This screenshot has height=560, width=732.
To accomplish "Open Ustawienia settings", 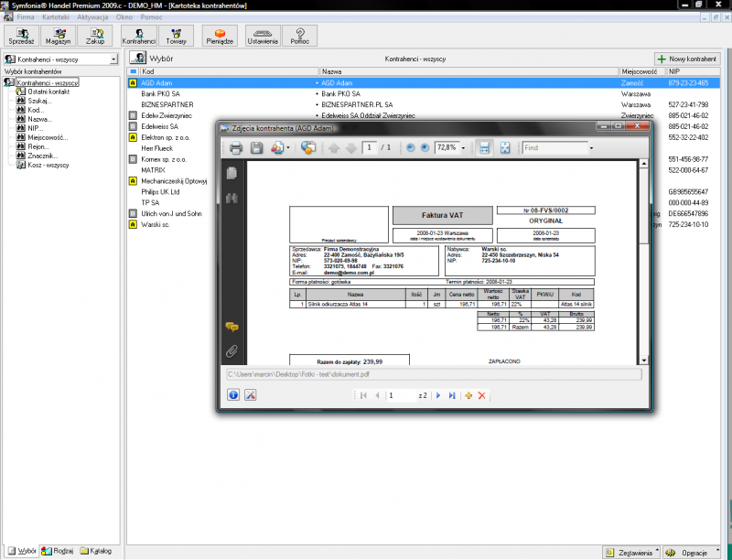I will click(x=263, y=36).
